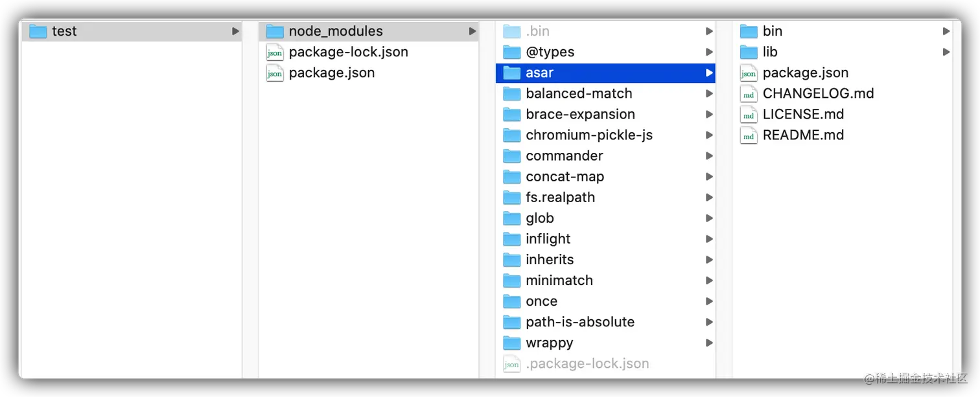
Task: Click the CHANGELOG.md file icon
Action: click(749, 94)
